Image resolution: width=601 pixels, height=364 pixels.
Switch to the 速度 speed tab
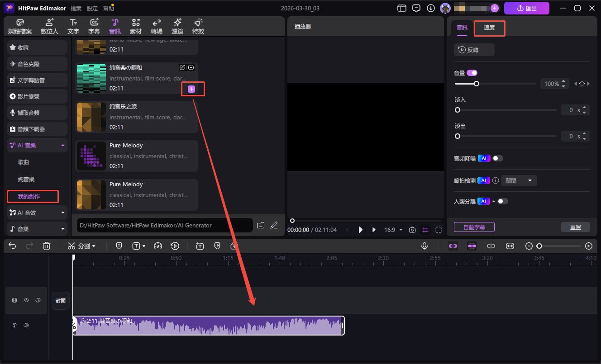tap(489, 28)
